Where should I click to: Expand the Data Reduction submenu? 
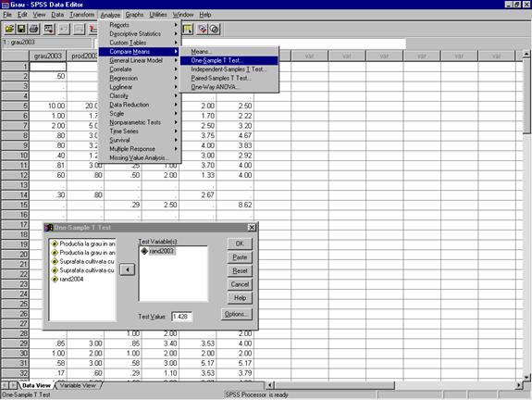click(x=140, y=105)
